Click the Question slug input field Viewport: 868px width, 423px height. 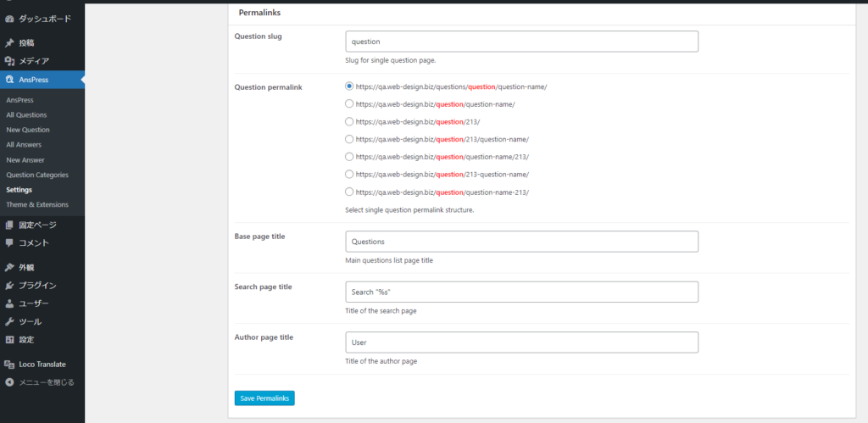[x=521, y=42]
